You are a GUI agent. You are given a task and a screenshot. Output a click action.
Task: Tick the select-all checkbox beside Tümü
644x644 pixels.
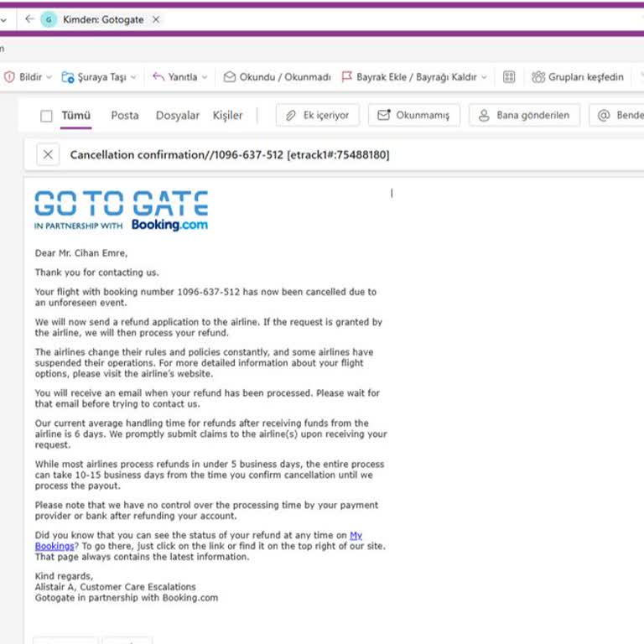[x=46, y=117]
